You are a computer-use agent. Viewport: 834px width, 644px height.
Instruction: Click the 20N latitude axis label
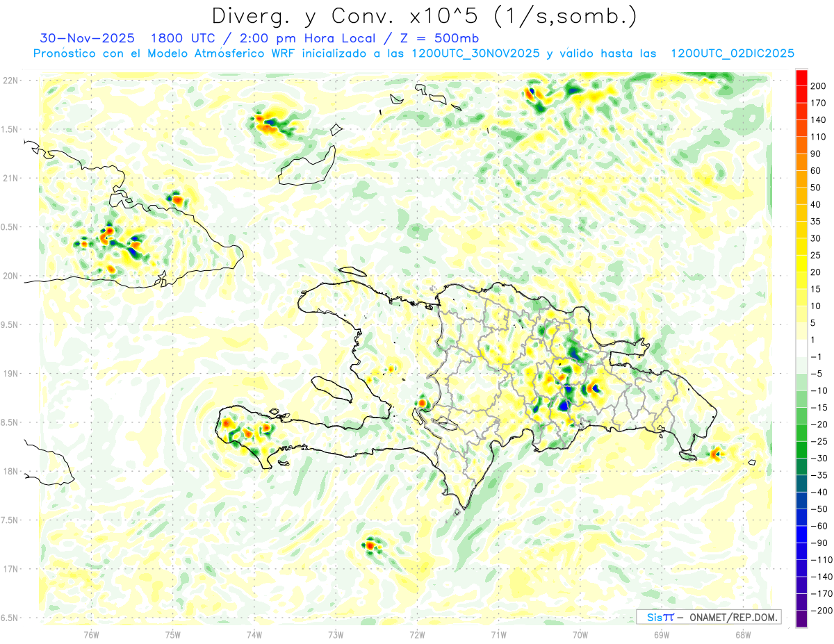[11, 276]
